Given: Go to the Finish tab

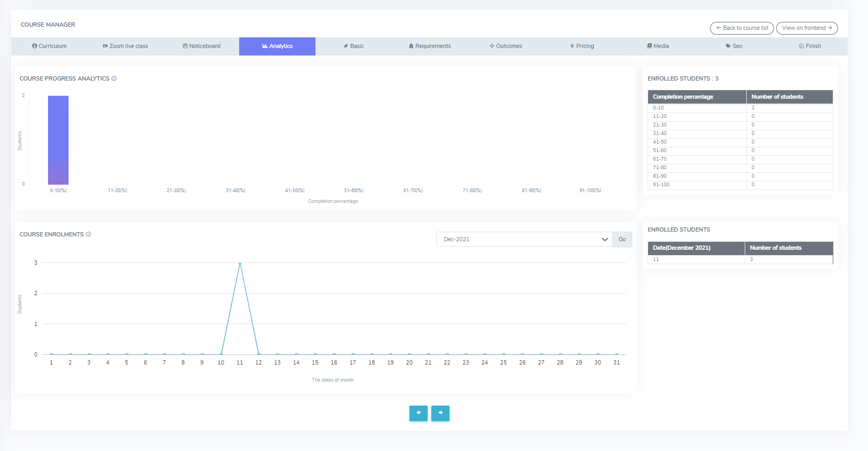Looking at the screenshot, I should pyautogui.click(x=810, y=46).
